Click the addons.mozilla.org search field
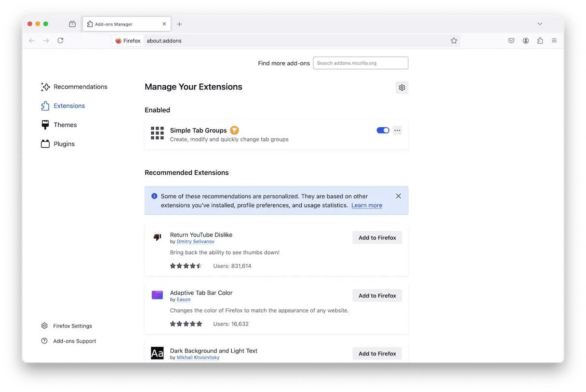The image size is (586, 392). point(360,63)
